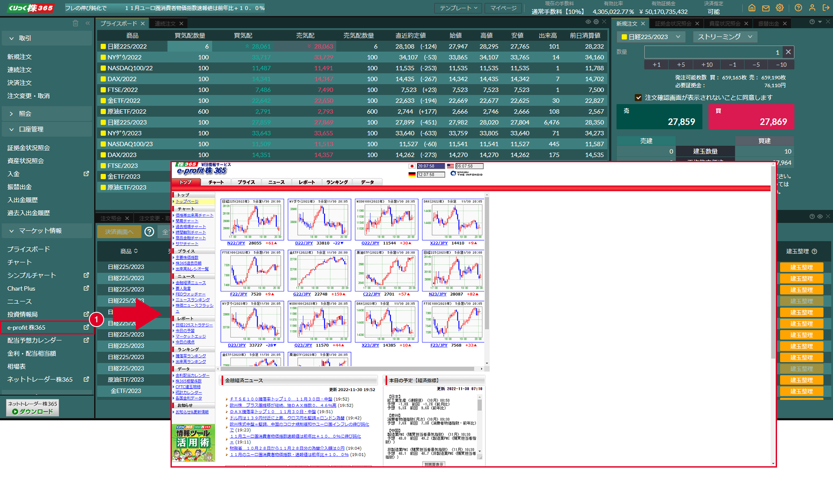Image resolution: width=833 pixels, height=504 pixels.
Task: Expand the 照会 sidebar section
Action: 47,114
